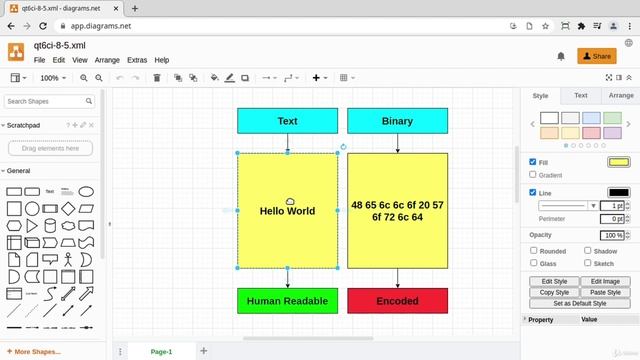Click the Copy Style button
Image resolution: width=640 pixels, height=360 pixels.
pyautogui.click(x=554, y=292)
